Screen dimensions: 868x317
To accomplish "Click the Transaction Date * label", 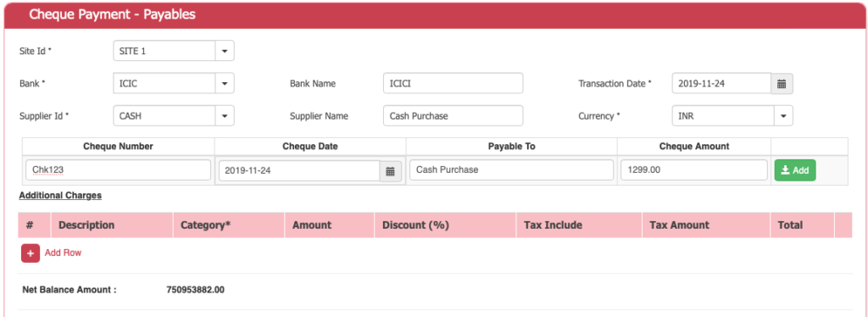I will [x=615, y=84].
